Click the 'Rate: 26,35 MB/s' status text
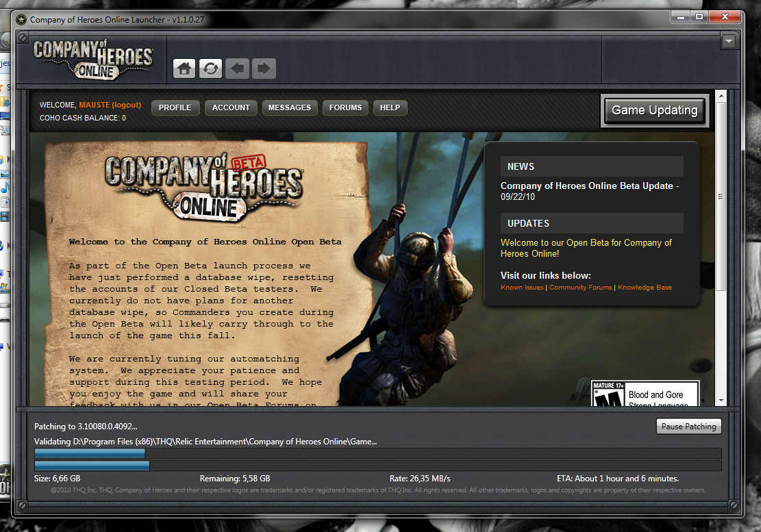Viewport: 761px width, 532px height. pos(420,479)
